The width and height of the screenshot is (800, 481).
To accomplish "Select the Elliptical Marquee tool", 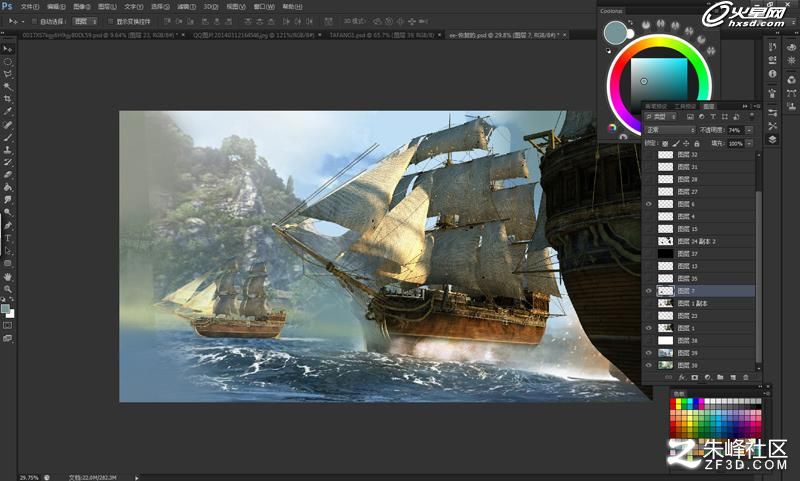I will (x=7, y=62).
